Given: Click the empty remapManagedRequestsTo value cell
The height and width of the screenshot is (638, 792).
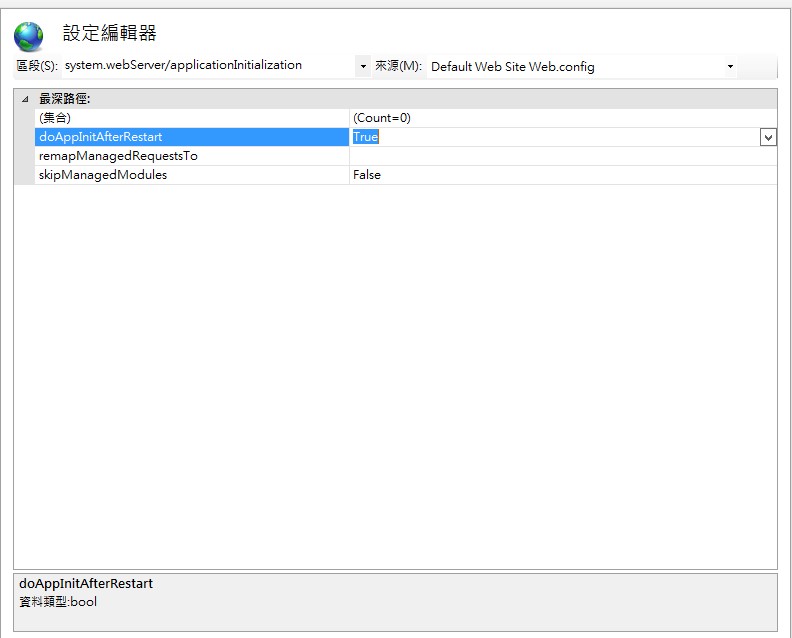Looking at the screenshot, I should (x=563, y=156).
